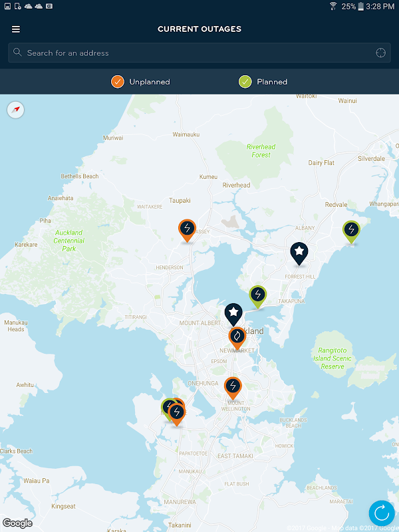Tap the Manukau Heads map label

pos(15,326)
